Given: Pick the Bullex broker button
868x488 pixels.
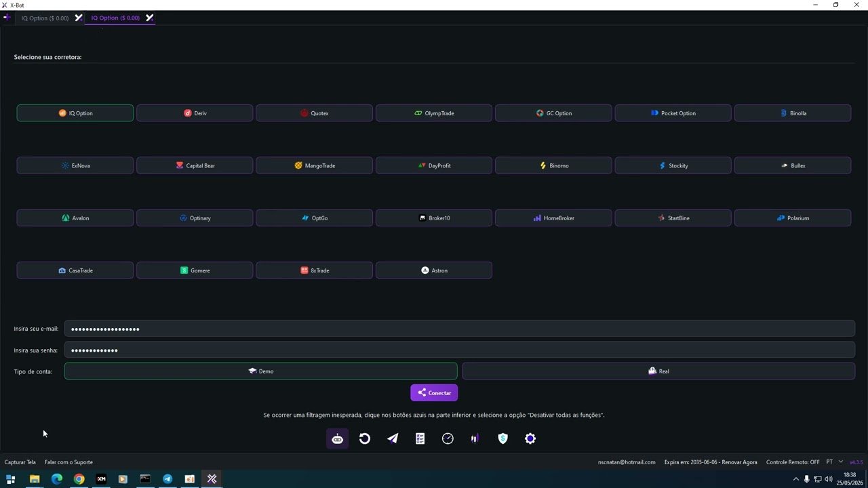Looking at the screenshot, I should [793, 165].
